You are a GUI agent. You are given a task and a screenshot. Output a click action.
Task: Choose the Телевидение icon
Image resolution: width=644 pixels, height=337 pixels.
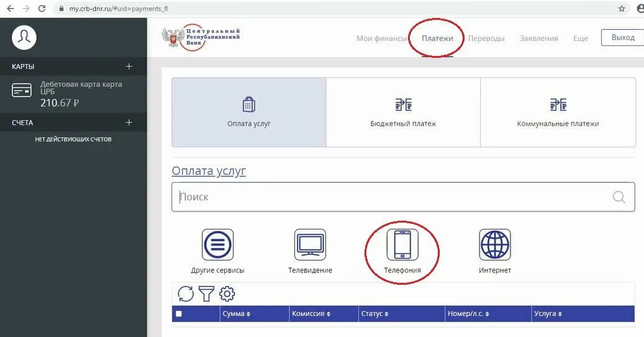pyautogui.click(x=310, y=245)
